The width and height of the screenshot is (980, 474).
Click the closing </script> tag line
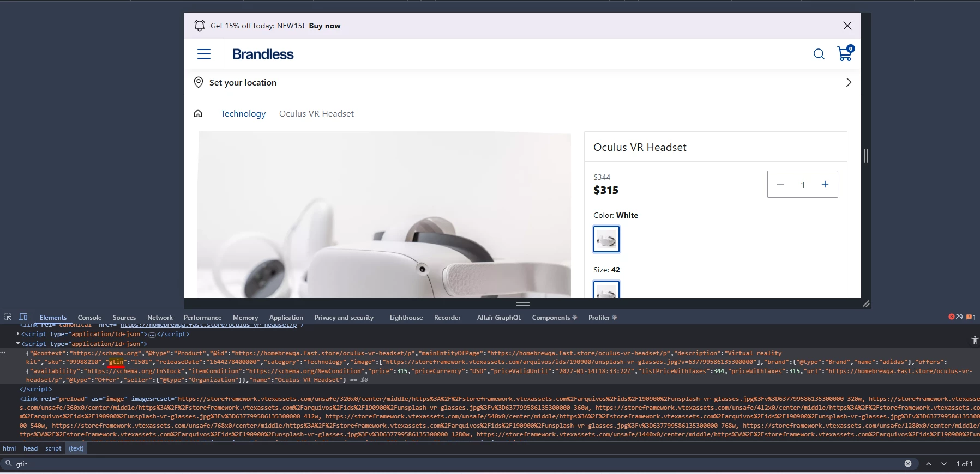click(36, 389)
